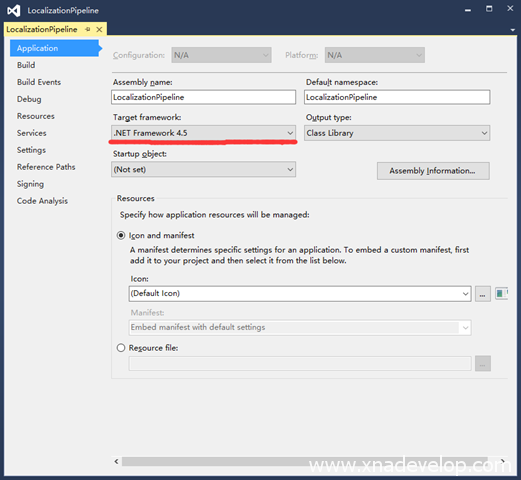Expand the Startup object dropdown

click(x=203, y=169)
